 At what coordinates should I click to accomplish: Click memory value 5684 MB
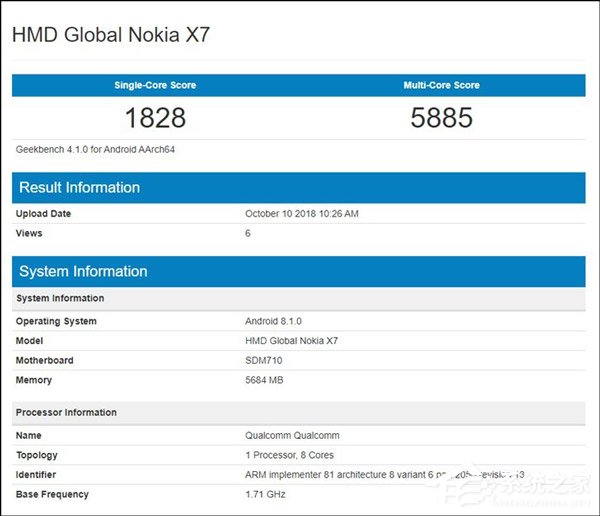[264, 380]
